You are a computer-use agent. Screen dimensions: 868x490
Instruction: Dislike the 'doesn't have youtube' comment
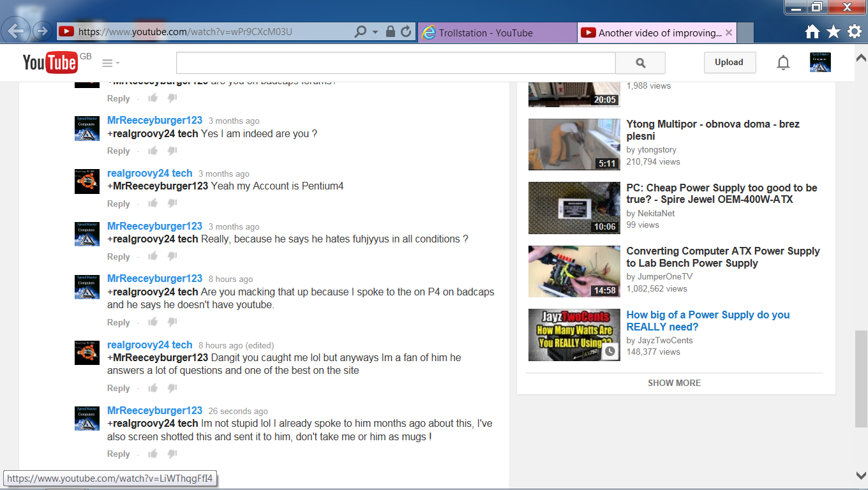[x=172, y=323]
